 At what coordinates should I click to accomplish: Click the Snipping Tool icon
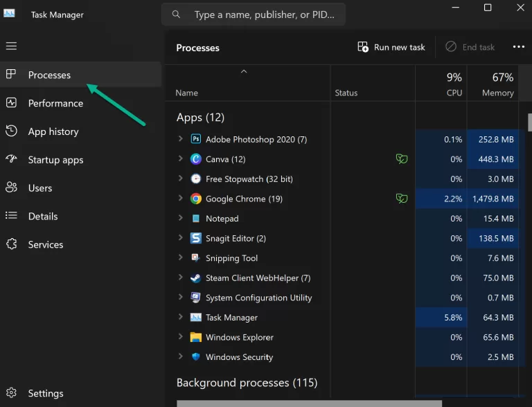195,257
